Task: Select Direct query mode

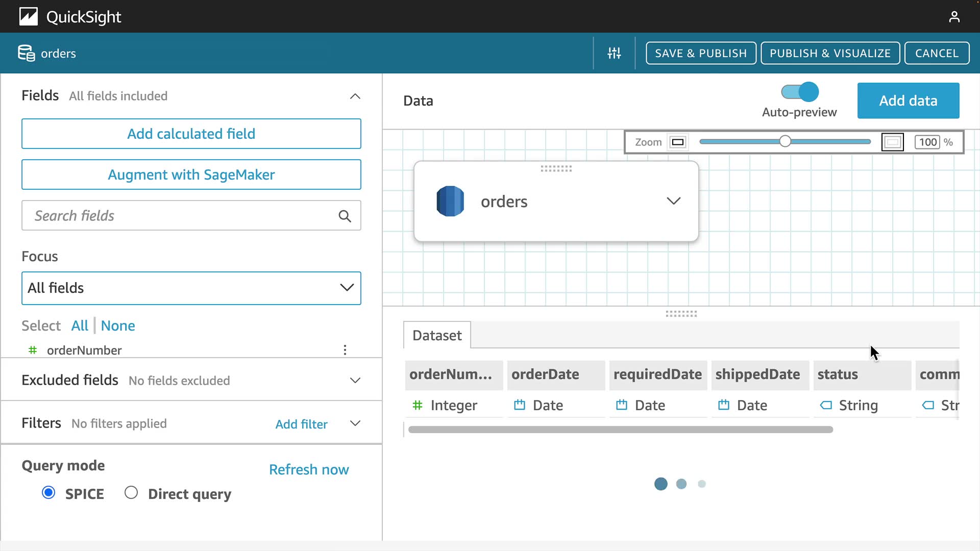Action: coord(131,493)
